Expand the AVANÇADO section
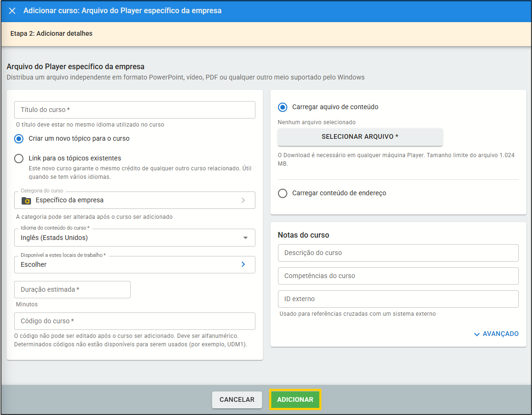This screenshot has width=532, height=415. click(496, 334)
